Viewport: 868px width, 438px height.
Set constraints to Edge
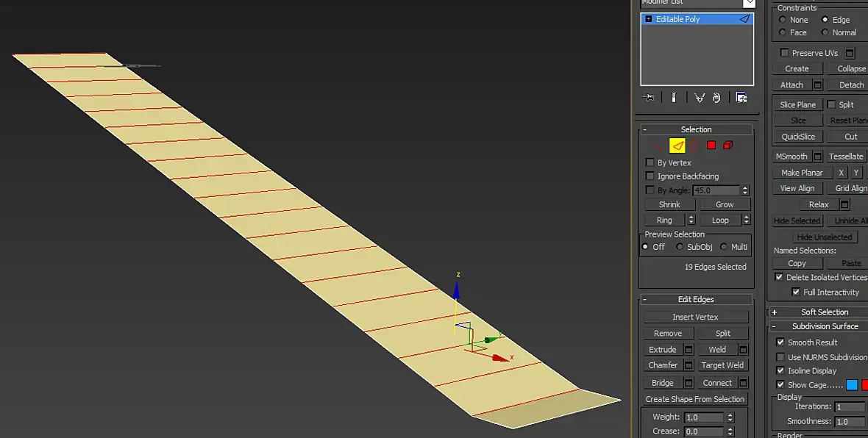click(825, 19)
